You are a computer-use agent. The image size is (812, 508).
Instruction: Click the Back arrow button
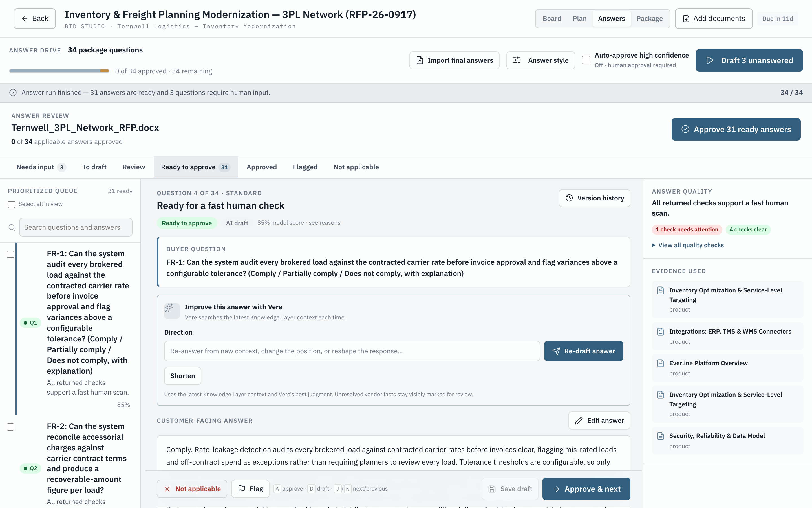35,18
